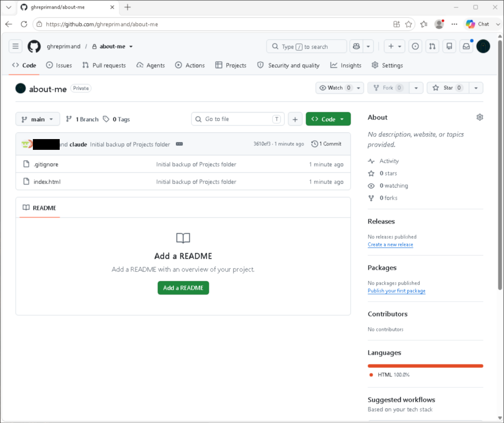Go back with browser back arrow
504x423 pixels.
pyautogui.click(x=9, y=24)
